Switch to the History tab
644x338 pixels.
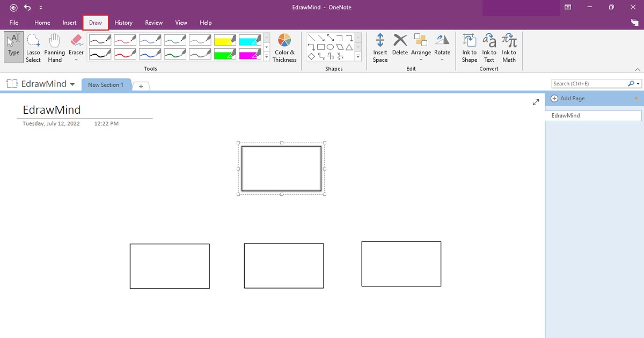pos(123,23)
